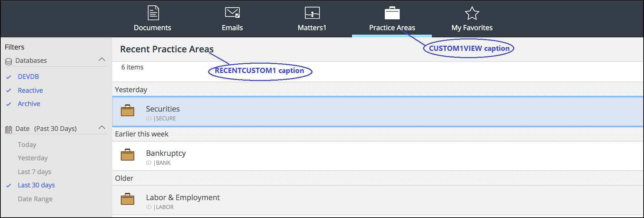Open the My Favorites tab
644x218 pixels.
click(472, 28)
